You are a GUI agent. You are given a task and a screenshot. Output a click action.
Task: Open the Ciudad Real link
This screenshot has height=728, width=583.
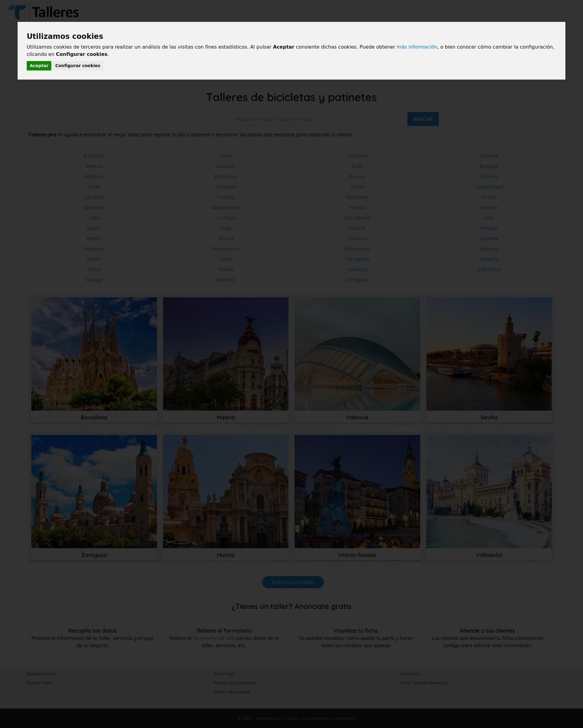click(x=489, y=187)
